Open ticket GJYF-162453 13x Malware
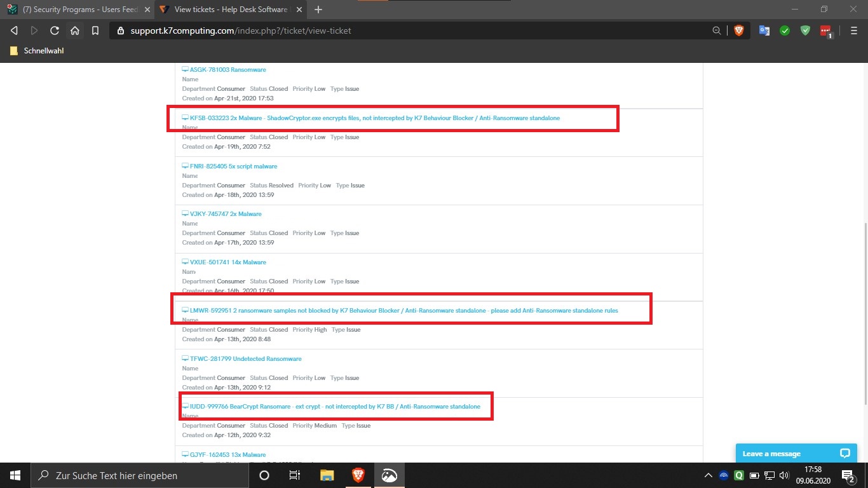The image size is (868, 488). [x=228, y=455]
